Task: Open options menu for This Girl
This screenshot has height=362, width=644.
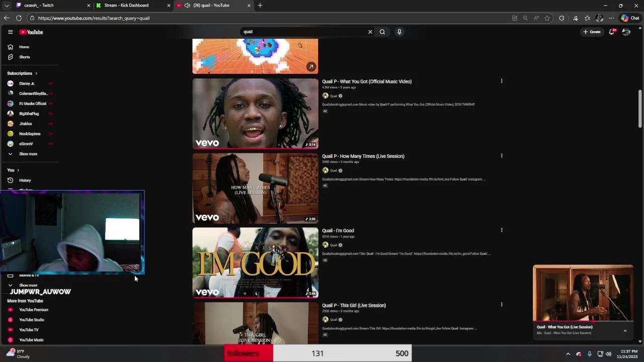Action: [x=502, y=305]
